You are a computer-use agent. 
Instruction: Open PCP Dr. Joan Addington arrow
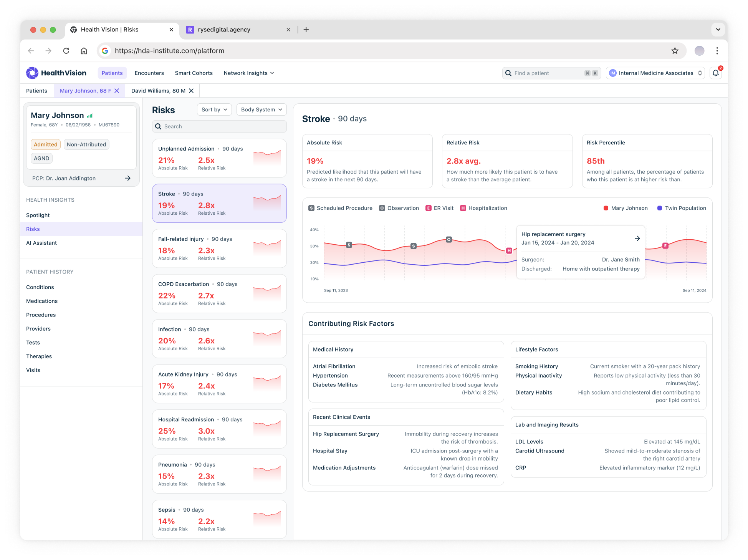click(x=128, y=178)
